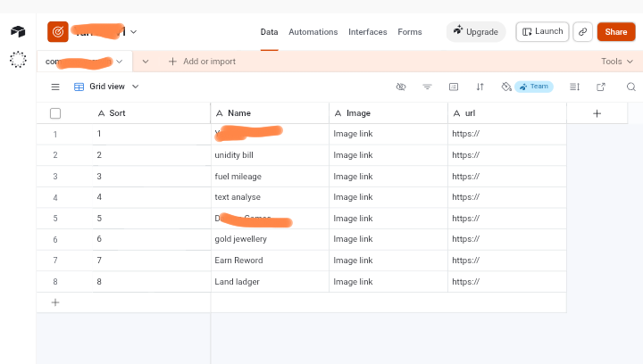Open the group records icon
643x364 pixels.
(x=454, y=87)
